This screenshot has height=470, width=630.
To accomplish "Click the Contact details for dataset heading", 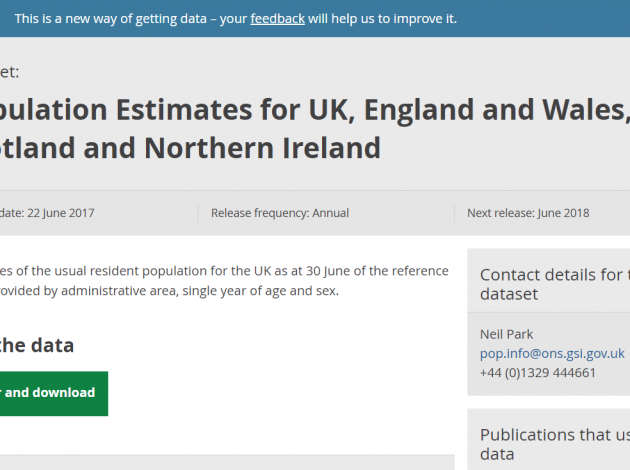I will [555, 284].
